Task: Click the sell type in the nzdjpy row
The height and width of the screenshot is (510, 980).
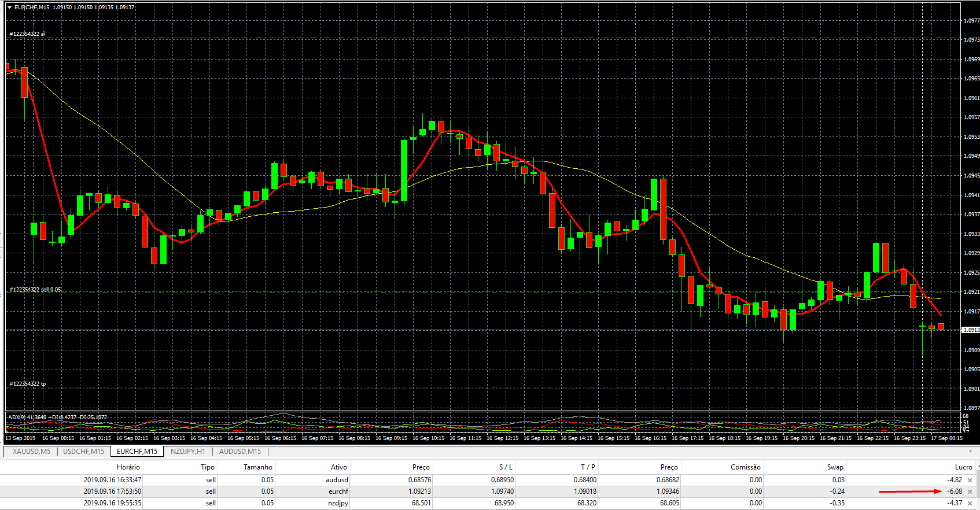Action: click(211, 503)
